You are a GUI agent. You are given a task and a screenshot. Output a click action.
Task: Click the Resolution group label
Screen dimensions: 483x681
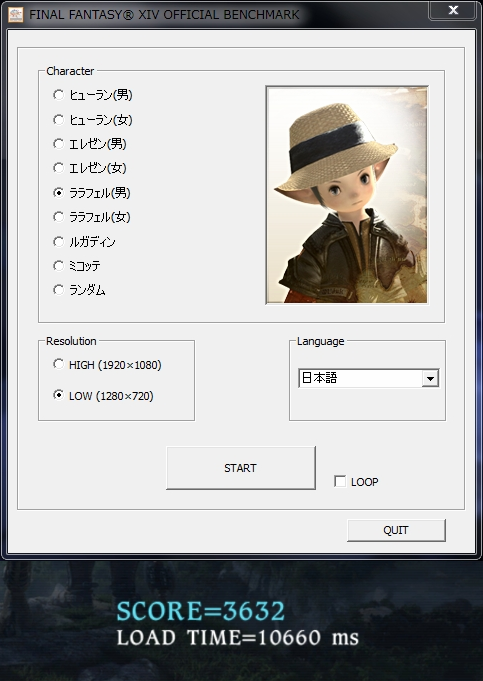pos(71,341)
